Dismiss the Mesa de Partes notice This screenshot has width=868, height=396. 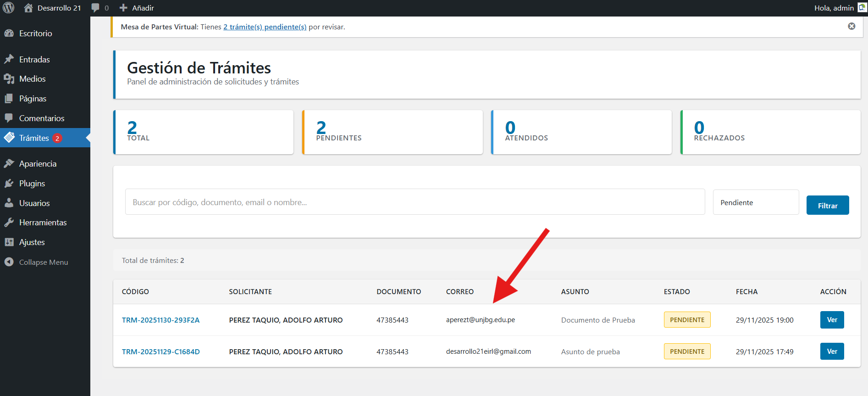click(x=851, y=27)
